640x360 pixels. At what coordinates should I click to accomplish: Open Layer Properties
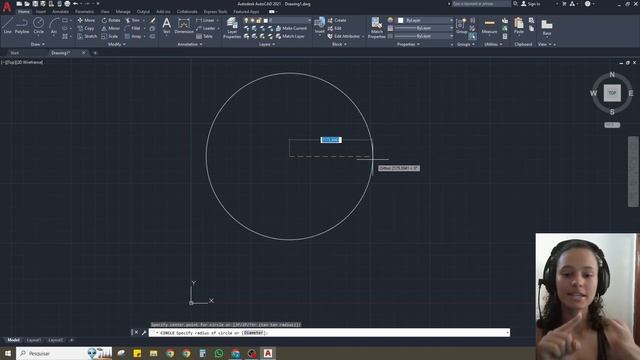[x=232, y=28]
